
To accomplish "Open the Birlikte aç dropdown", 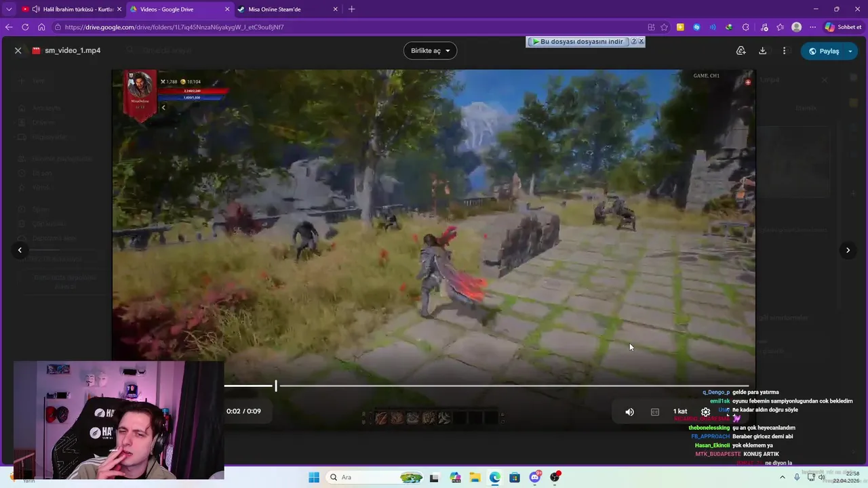I will tap(430, 51).
